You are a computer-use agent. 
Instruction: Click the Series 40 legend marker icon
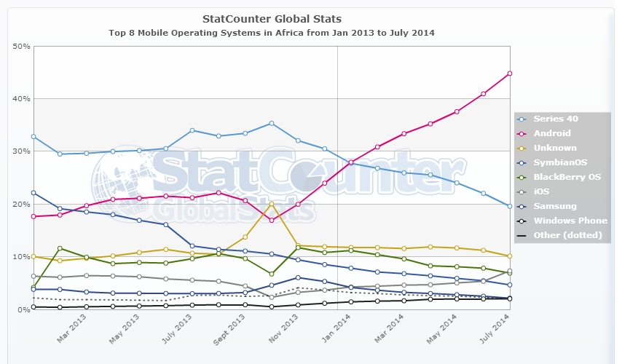(x=521, y=119)
